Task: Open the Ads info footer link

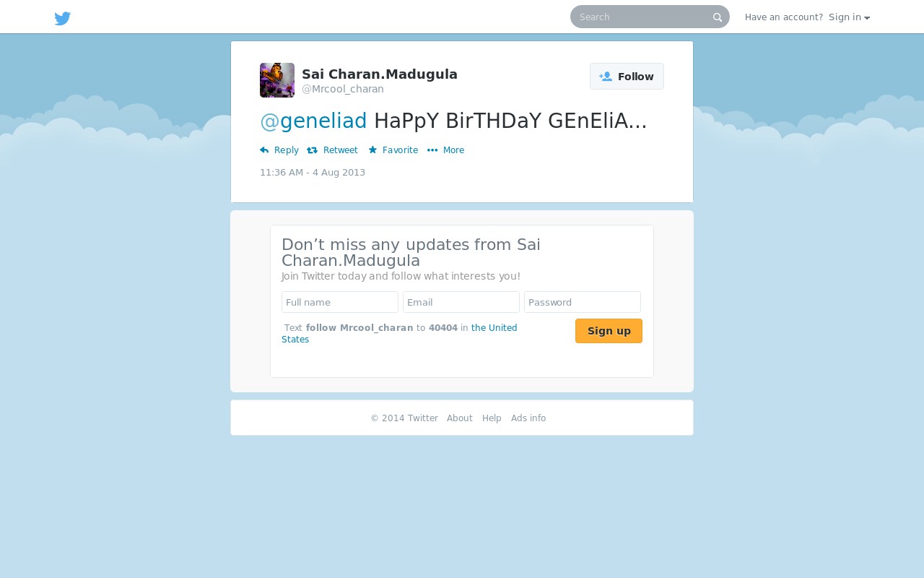Action: pos(528,418)
